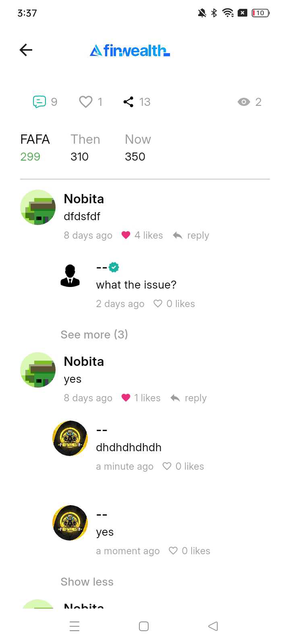
Task: Tap the eye views icon
Action: click(x=244, y=102)
